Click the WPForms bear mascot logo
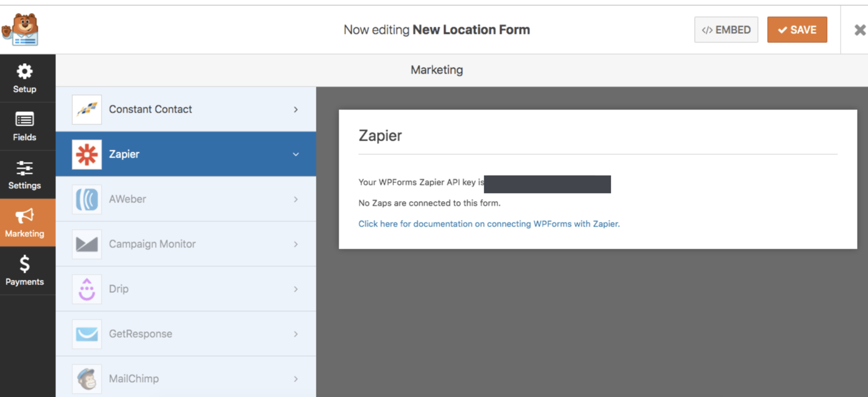Image resolution: width=868 pixels, height=397 pixels. coord(21,29)
